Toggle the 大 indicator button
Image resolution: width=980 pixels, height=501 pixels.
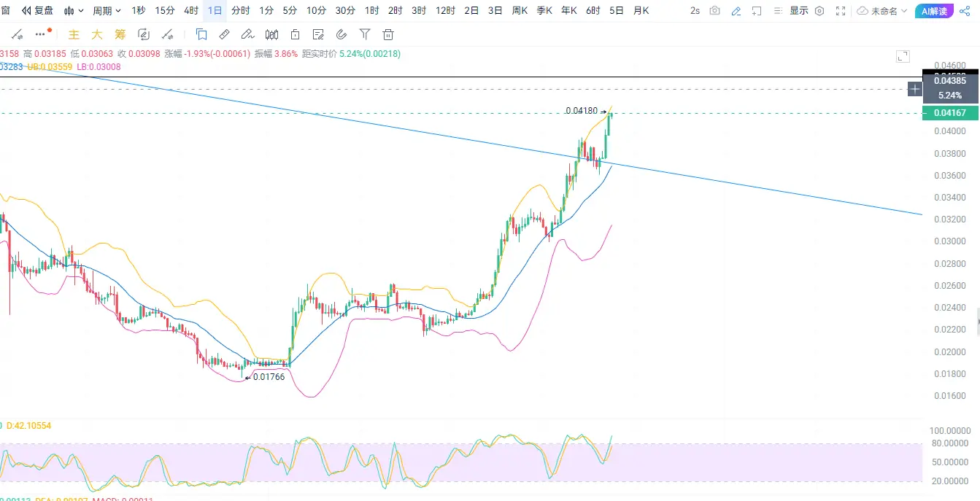pyautogui.click(x=97, y=34)
